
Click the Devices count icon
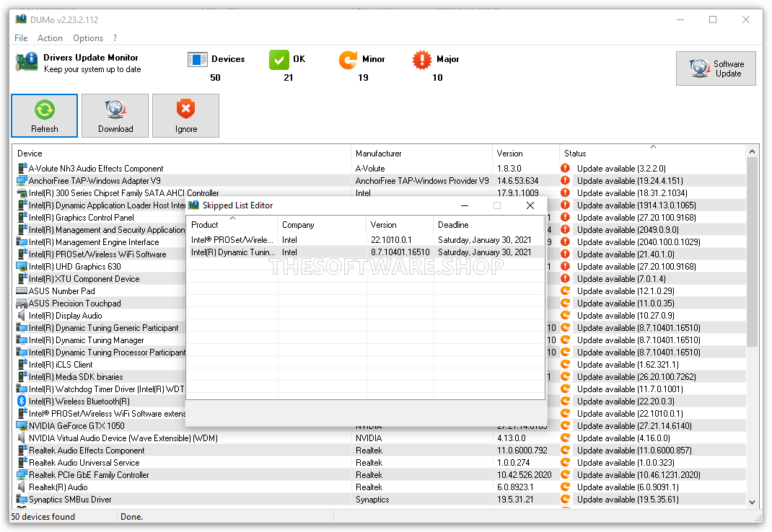[198, 60]
